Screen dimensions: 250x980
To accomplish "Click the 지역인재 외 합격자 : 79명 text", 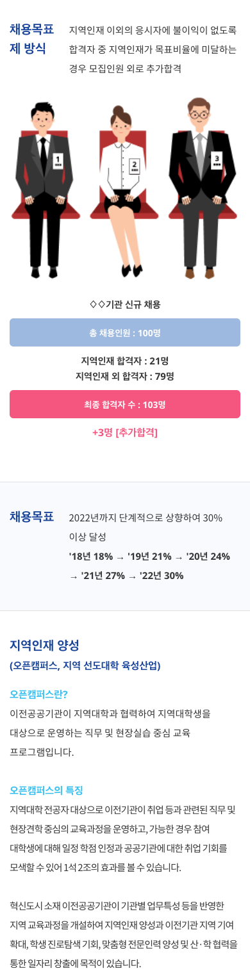I will pyautogui.click(x=125, y=375).
